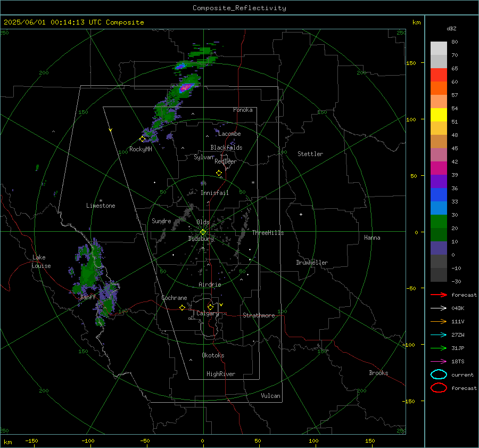
Task: Click yellow diamond marker beside RockyMH
Action: click(142, 139)
